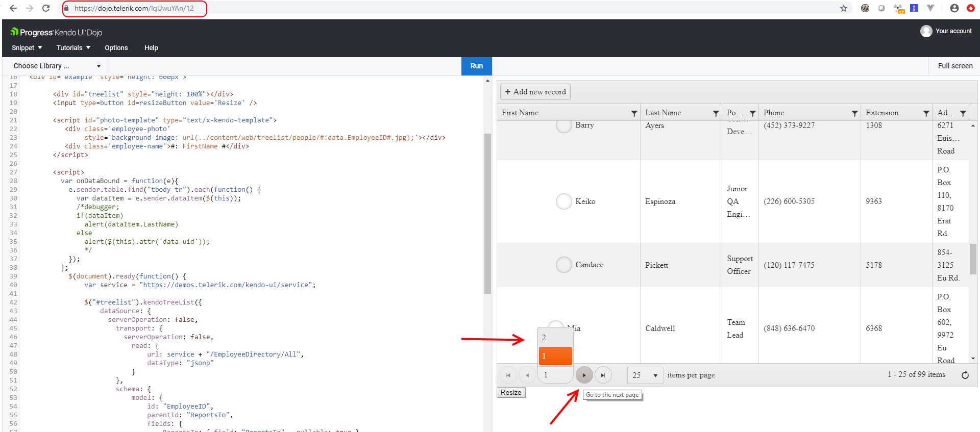Screen dimensions: 980x432
Task: Bookmark this page with the star icon
Action: pyautogui.click(x=844, y=8)
